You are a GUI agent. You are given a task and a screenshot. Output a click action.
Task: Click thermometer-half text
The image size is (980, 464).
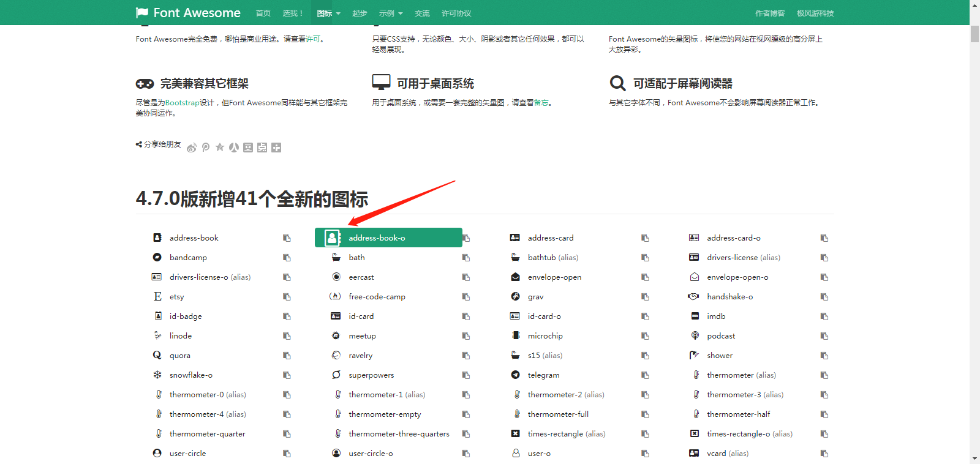(x=739, y=414)
